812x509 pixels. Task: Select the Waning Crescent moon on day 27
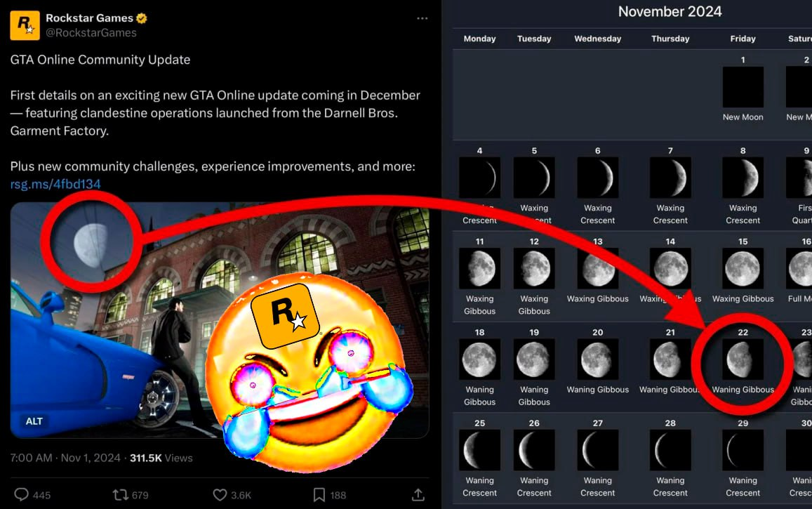coord(598,450)
